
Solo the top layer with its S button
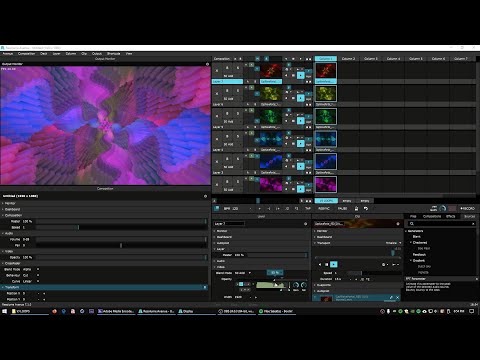pos(238,68)
